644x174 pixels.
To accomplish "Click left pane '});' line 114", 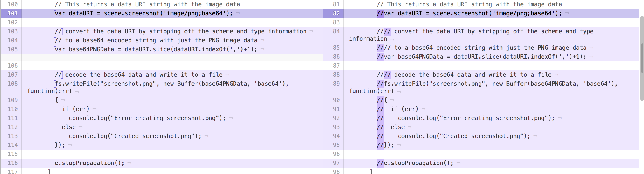I will point(60,145).
